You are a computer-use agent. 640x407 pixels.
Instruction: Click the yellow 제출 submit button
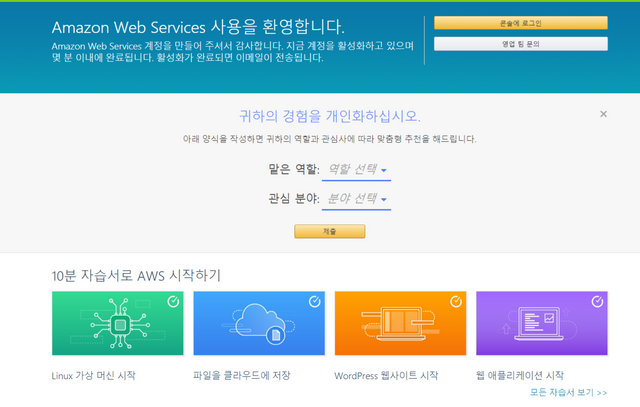(329, 231)
